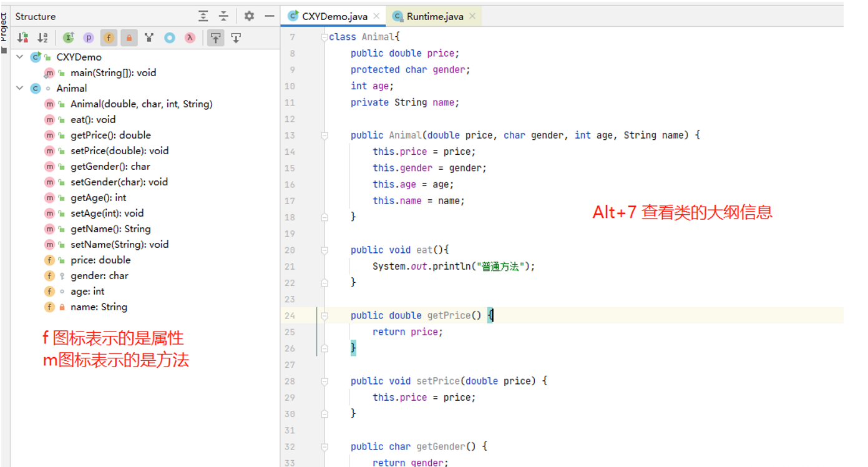Select getAge(): int in Structure tree
This screenshot has height=467, width=868.
pos(98,198)
